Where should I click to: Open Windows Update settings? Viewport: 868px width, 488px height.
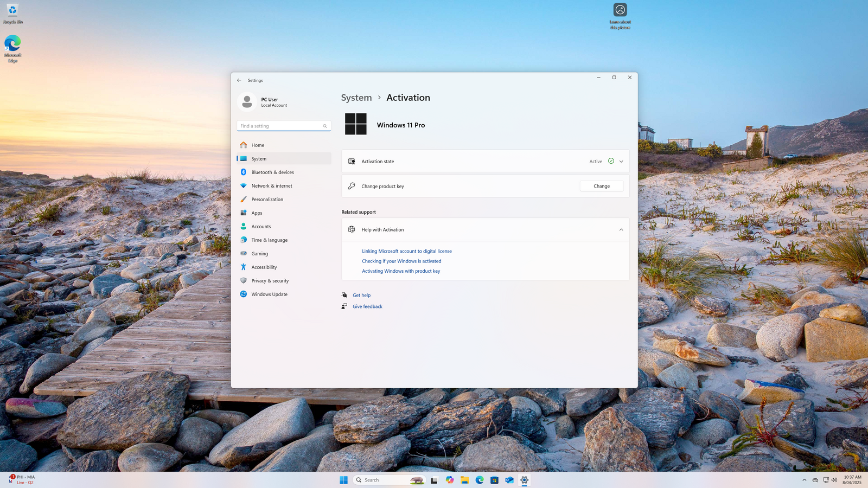284,294
